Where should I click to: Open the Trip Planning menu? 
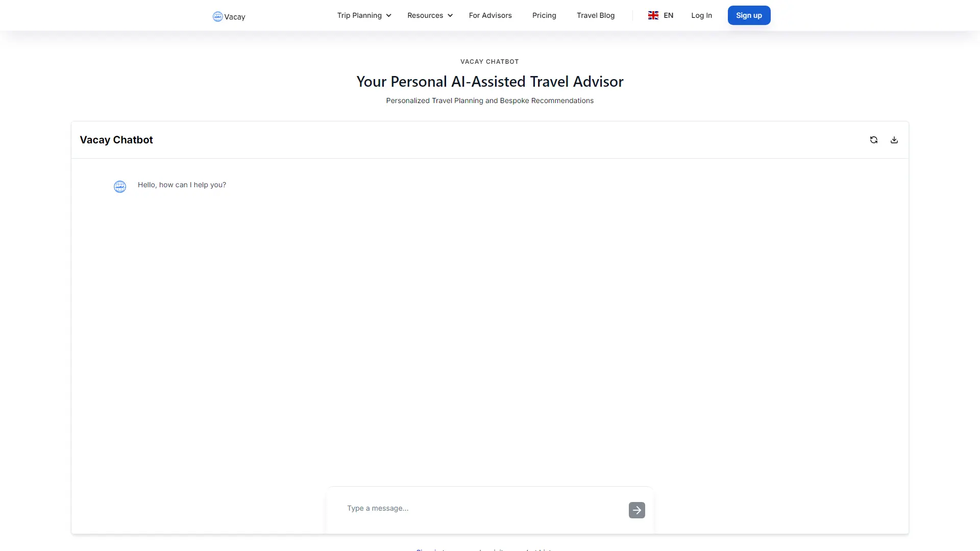[x=359, y=15]
